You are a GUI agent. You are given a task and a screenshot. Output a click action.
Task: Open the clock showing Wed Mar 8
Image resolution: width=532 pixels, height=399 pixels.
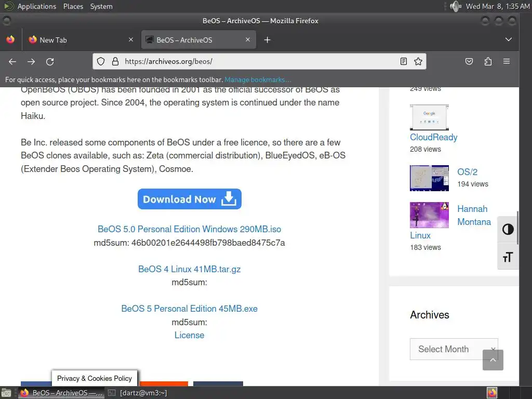click(497, 6)
